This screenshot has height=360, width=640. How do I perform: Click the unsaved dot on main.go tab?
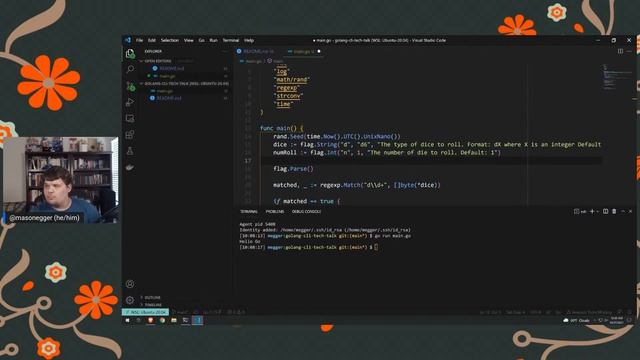[319, 51]
